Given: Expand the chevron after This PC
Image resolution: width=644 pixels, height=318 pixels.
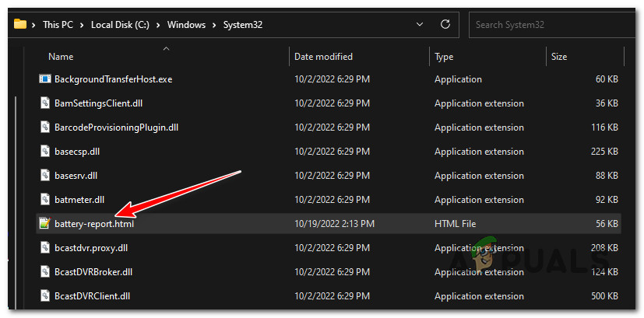Looking at the screenshot, I should [x=82, y=25].
